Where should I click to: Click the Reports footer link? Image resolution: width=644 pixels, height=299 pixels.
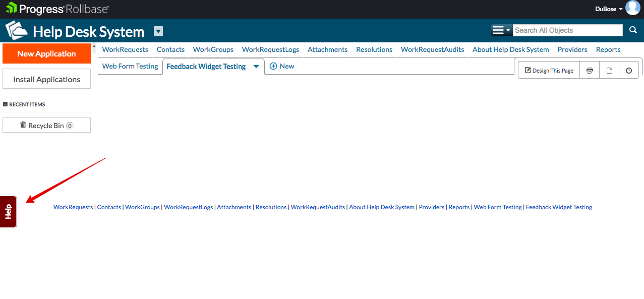(x=459, y=207)
